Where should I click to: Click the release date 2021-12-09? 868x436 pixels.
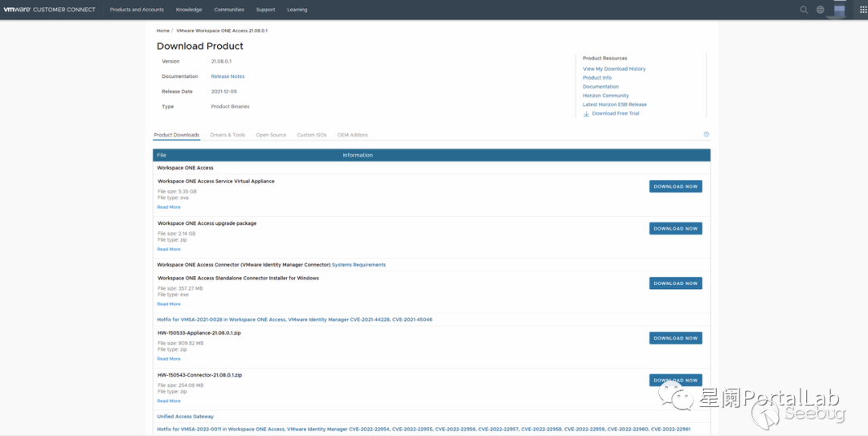pyautogui.click(x=224, y=92)
